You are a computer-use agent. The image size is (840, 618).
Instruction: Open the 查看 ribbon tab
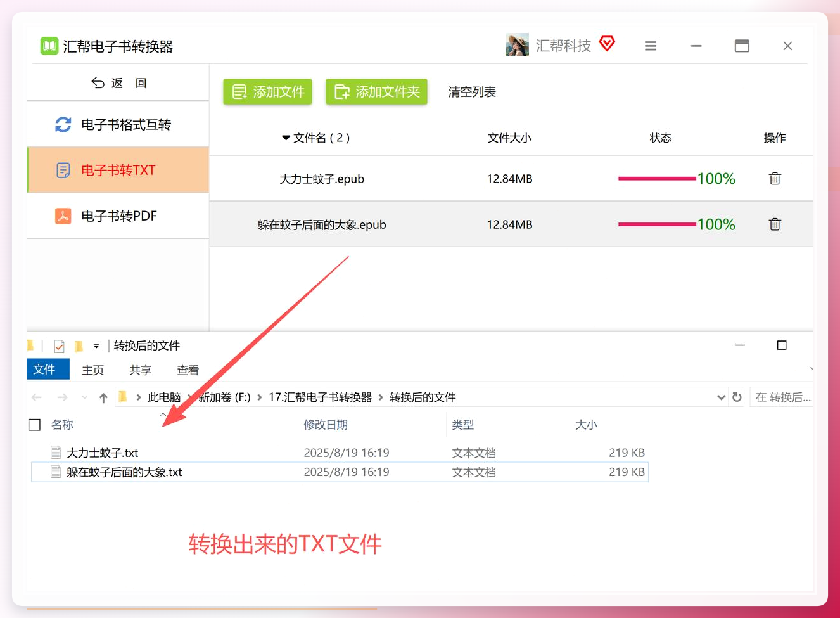(188, 370)
